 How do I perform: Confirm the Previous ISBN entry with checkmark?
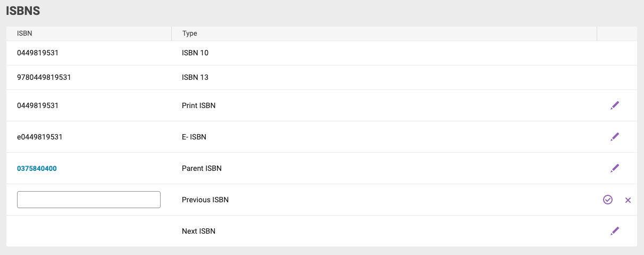coord(608,200)
